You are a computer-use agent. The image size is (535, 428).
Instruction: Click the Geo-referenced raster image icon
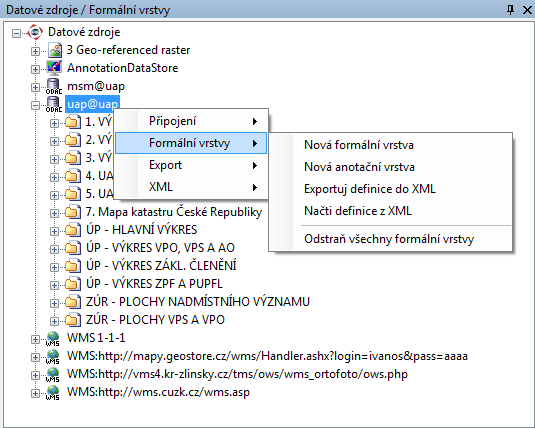55,50
